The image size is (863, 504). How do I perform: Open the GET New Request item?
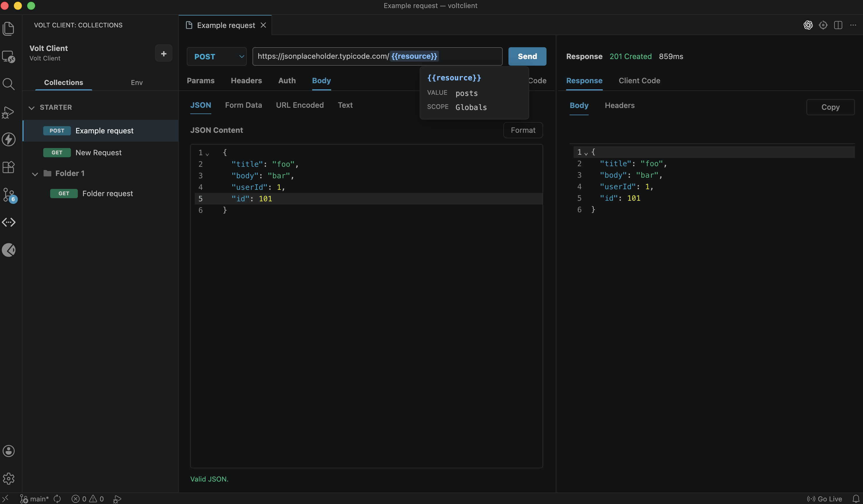click(x=100, y=153)
